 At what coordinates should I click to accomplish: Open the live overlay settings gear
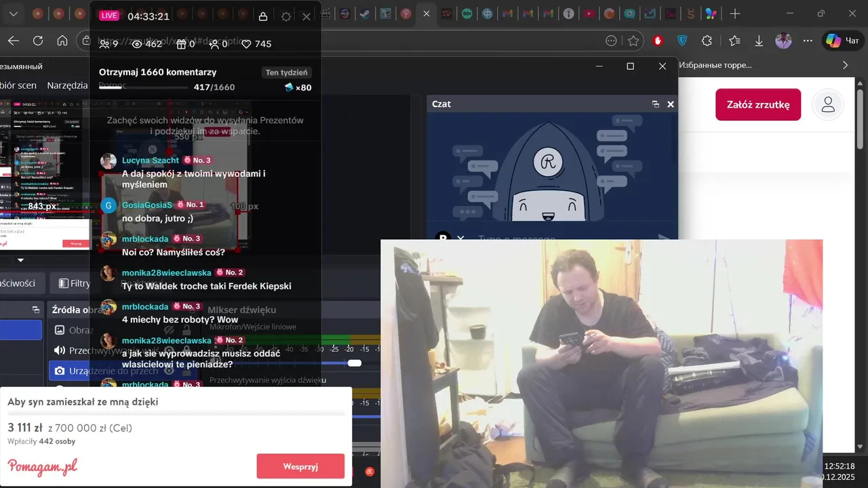(286, 17)
